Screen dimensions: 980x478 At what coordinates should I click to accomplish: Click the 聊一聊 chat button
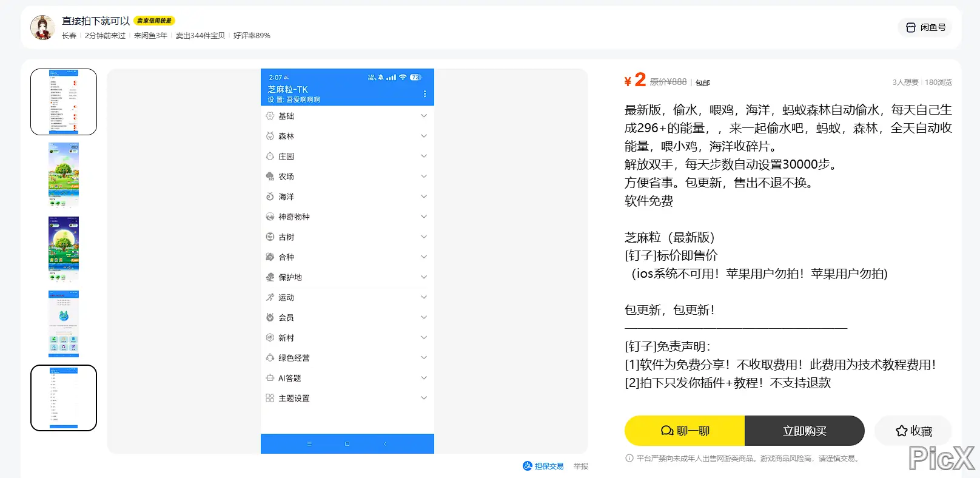[x=685, y=431]
